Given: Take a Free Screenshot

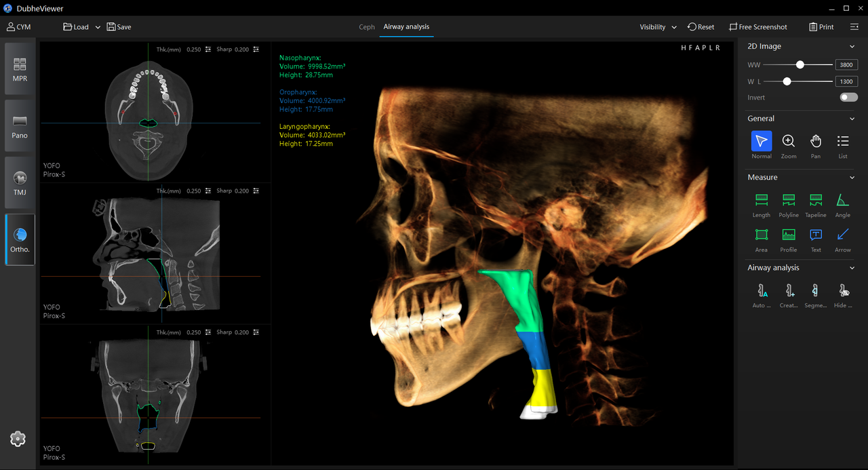Looking at the screenshot, I should [758, 27].
